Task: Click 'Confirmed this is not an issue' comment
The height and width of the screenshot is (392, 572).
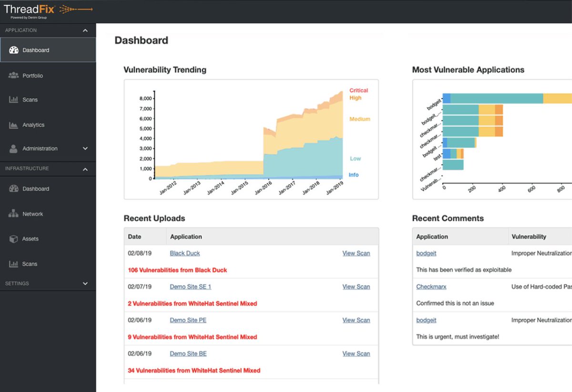Action: [455, 303]
